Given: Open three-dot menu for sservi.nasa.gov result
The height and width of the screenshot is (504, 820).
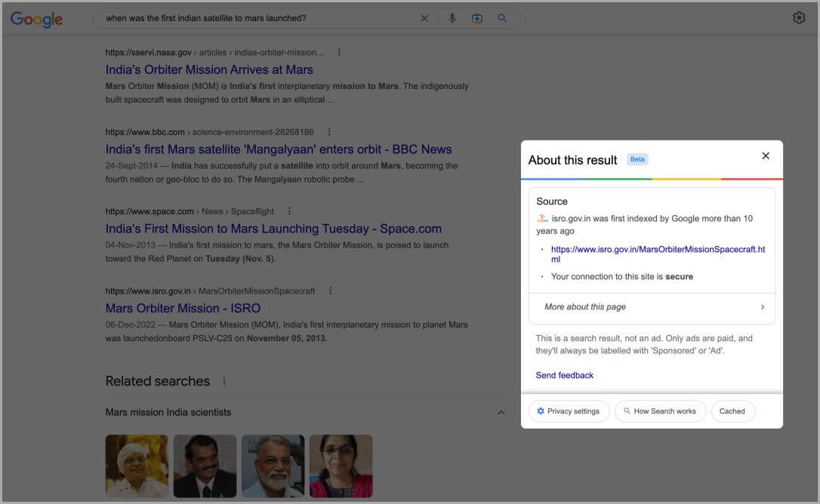Looking at the screenshot, I should pos(339,52).
